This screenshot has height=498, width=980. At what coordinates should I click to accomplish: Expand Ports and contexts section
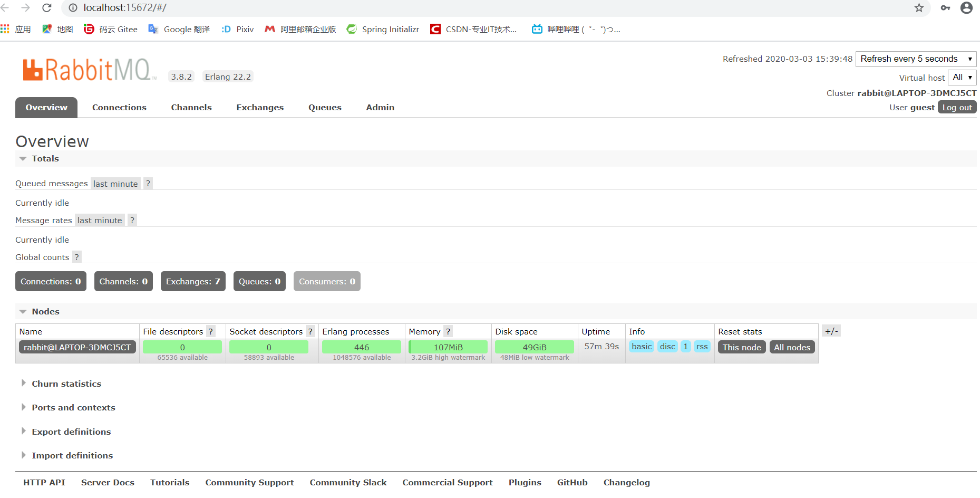68,407
